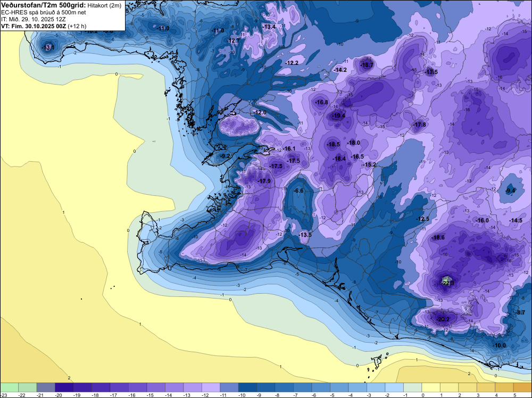Screen dimensions: 532x398
Task: Select the -15.2 temperature label
Action: pyautogui.click(x=370, y=164)
